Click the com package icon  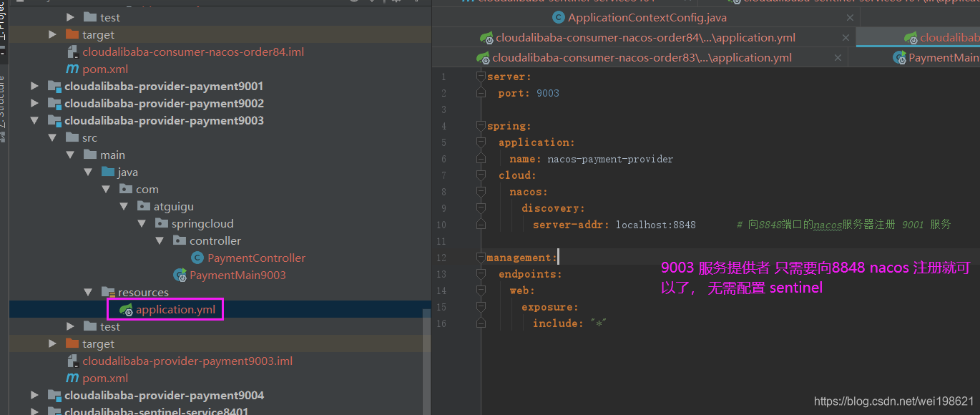tap(126, 189)
